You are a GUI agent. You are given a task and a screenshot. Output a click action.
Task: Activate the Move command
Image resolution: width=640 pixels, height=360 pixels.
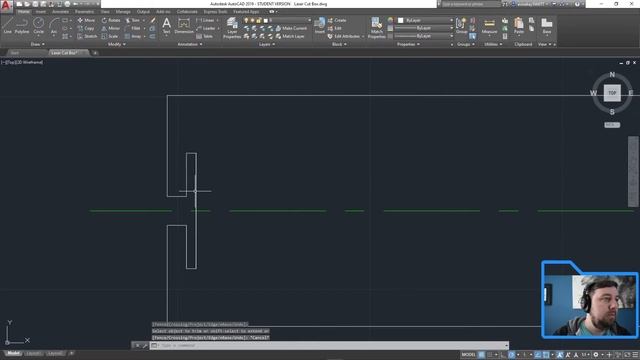point(86,20)
